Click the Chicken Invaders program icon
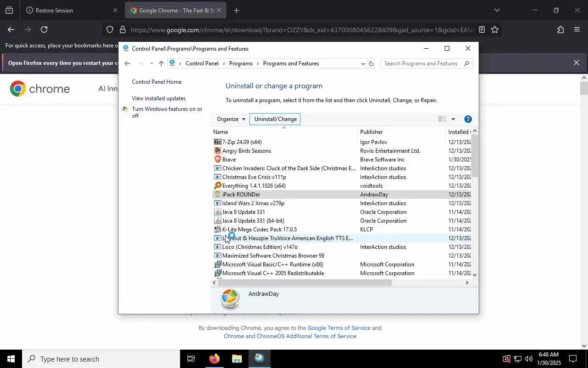Screen dimensions: 588x368 pyautogui.click(x=218, y=168)
